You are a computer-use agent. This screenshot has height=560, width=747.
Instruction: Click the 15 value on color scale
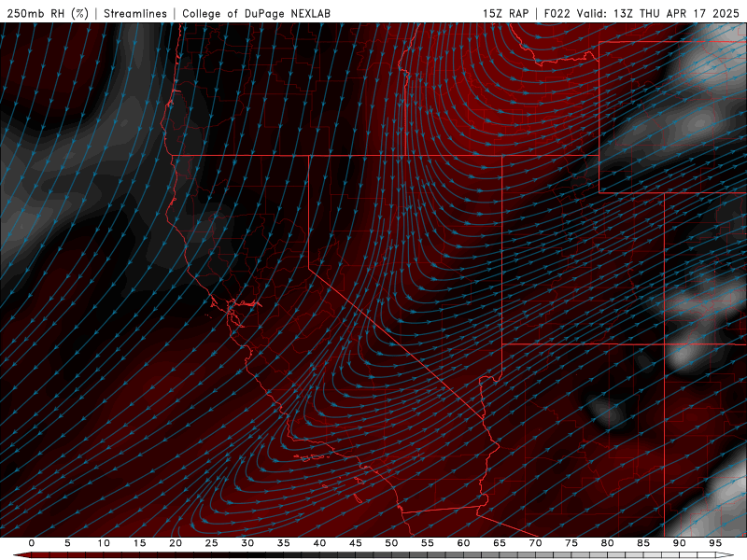pyautogui.click(x=139, y=543)
